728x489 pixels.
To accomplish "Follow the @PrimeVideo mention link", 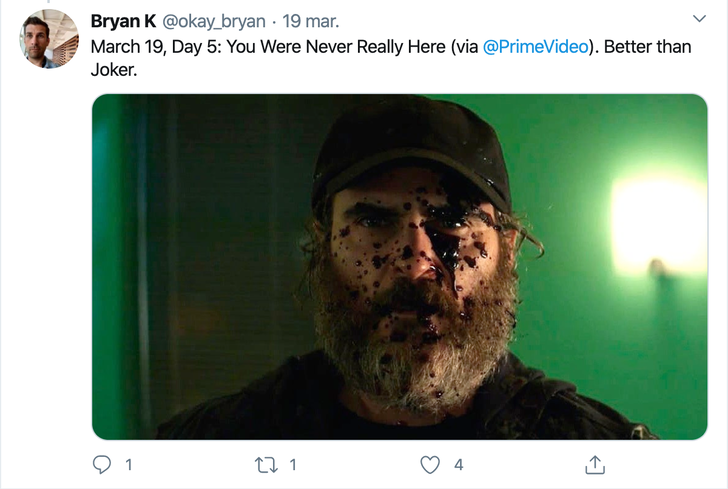I will [x=536, y=47].
